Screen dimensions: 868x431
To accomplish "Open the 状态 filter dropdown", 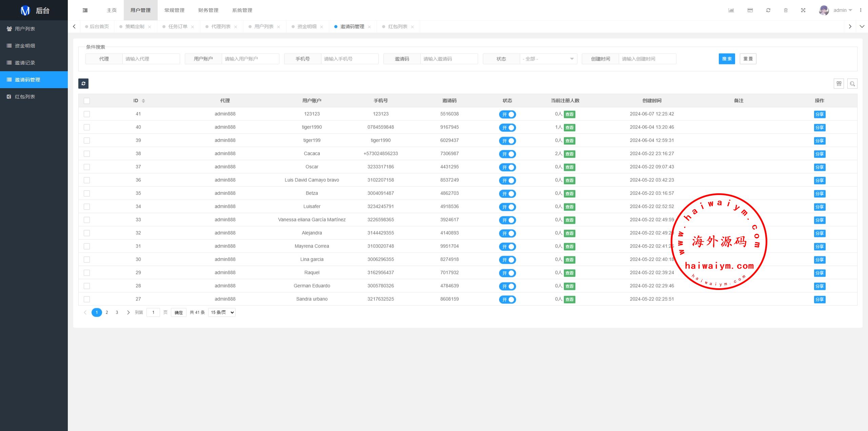I will [x=548, y=59].
